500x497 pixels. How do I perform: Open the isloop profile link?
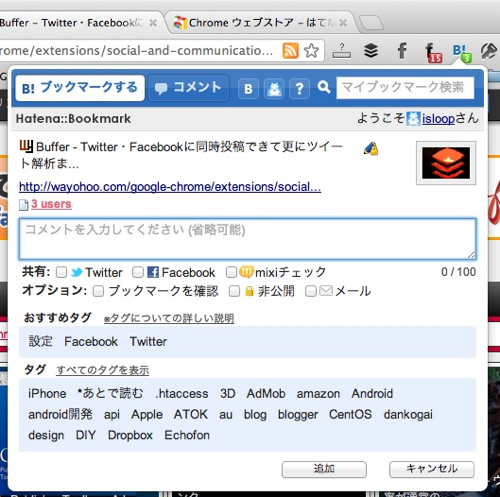(438, 119)
